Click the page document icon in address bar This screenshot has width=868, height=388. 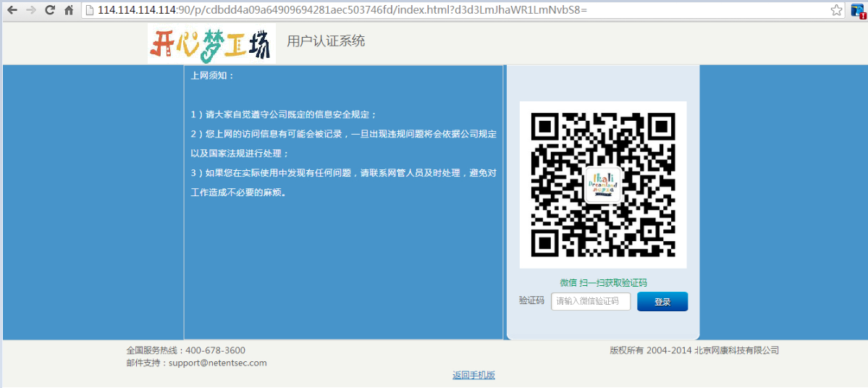[x=88, y=10]
